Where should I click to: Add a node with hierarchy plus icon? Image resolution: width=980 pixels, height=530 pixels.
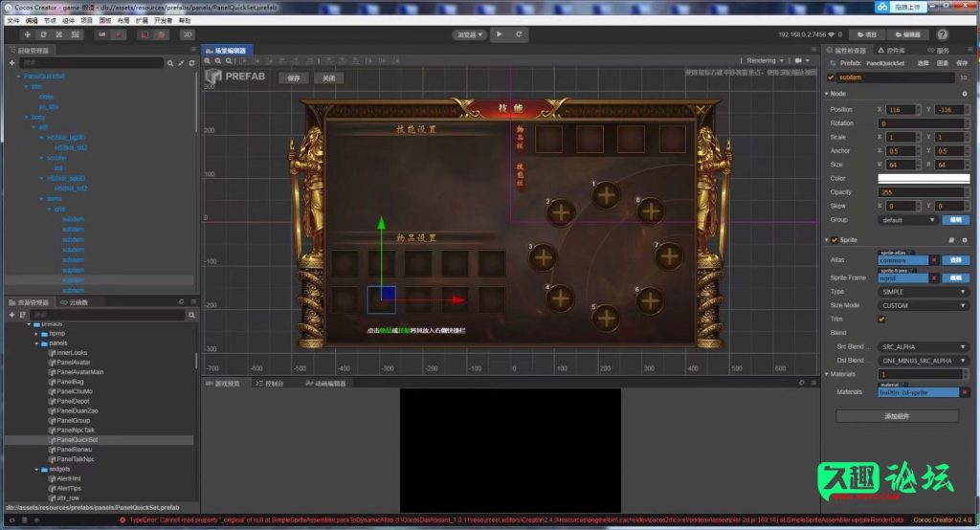pos(11,63)
